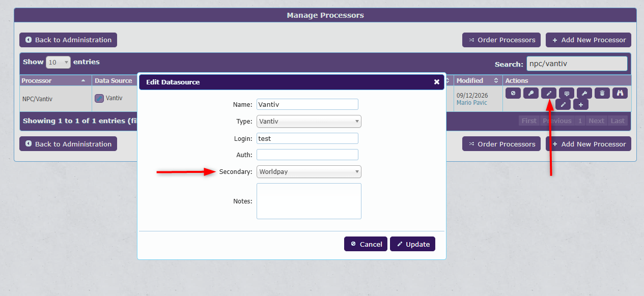
Task: Click the Manage Processors panel title
Action: coord(325,15)
